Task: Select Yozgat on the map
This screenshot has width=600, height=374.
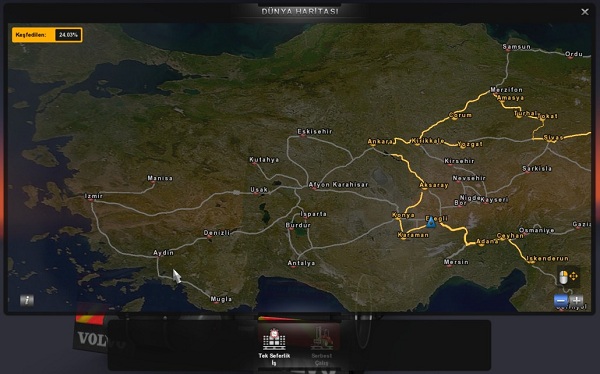Action: [x=470, y=144]
